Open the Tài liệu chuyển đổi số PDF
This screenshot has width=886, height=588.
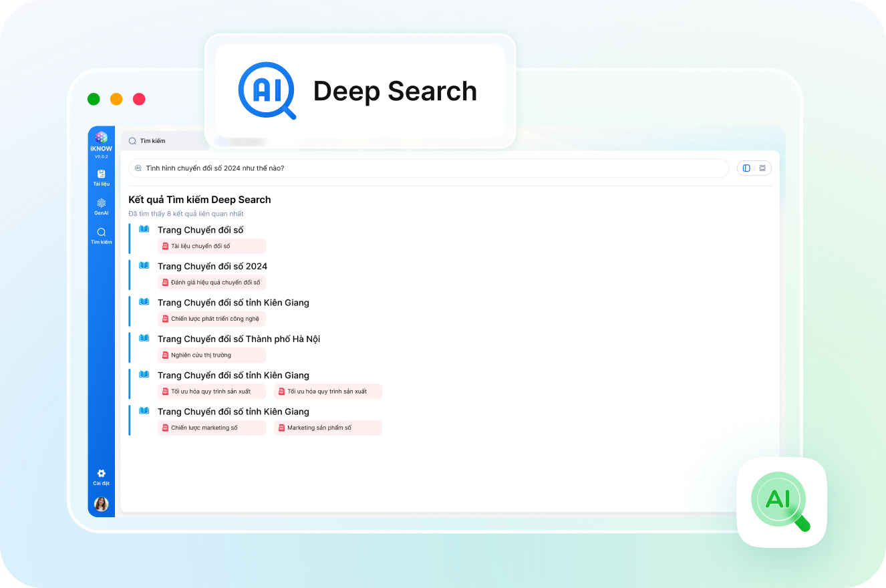click(211, 246)
